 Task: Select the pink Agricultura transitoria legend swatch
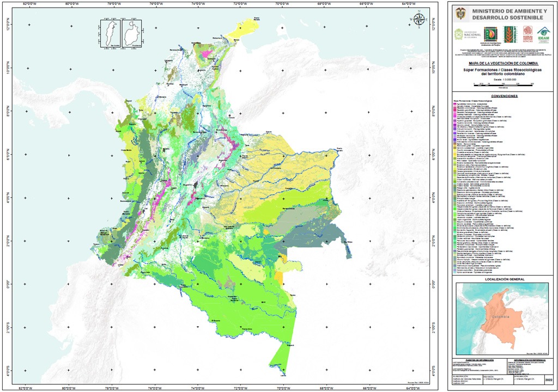point(454,104)
